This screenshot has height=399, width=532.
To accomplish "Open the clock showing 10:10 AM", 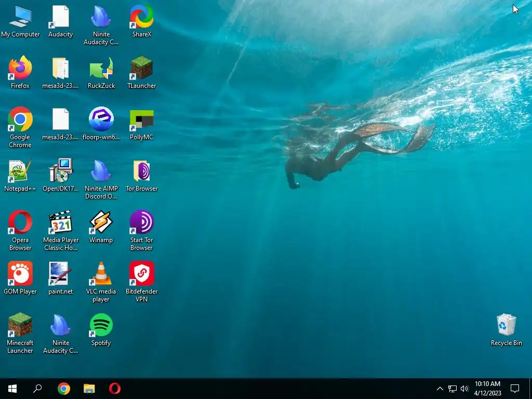I will 487,389.
